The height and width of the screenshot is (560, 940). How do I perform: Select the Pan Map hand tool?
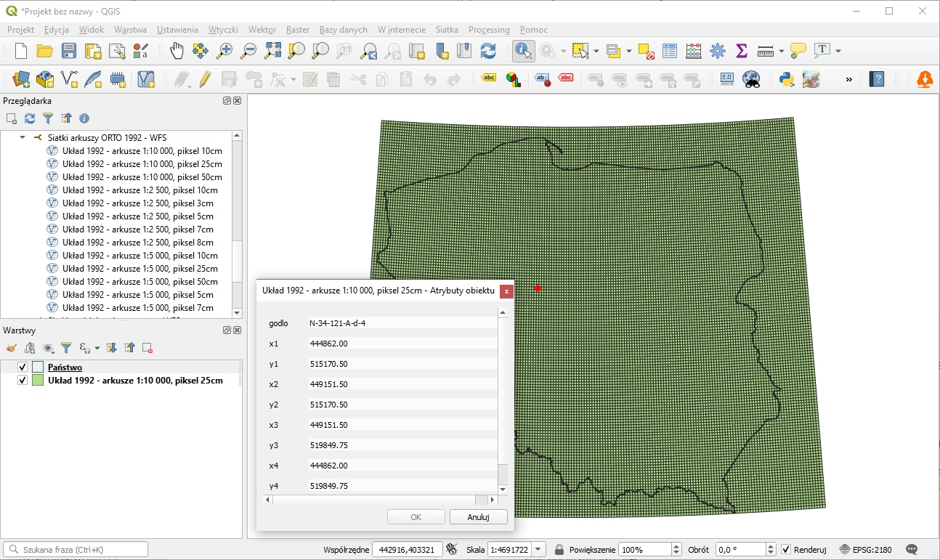[177, 51]
